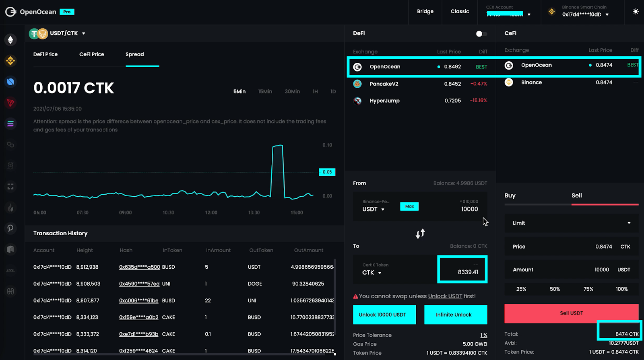644x360 pixels.
Task: Click the Infinite Unlock button
Action: click(456, 315)
